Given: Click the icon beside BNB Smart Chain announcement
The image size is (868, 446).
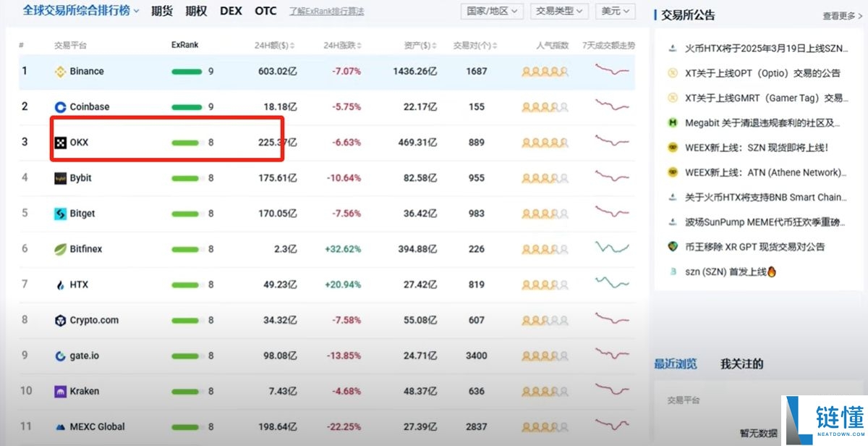Looking at the screenshot, I should tap(672, 197).
